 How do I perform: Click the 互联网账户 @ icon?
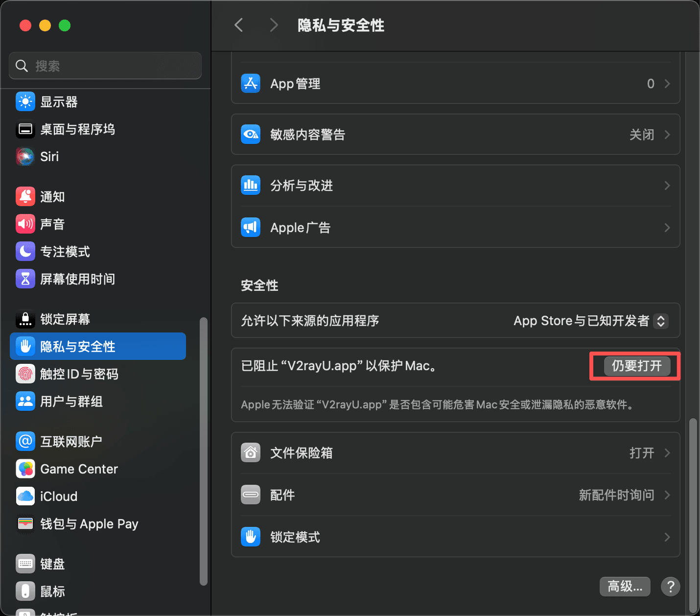point(25,442)
